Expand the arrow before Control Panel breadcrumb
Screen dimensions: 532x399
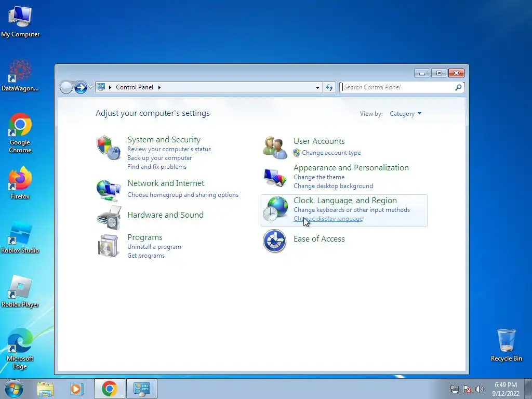click(110, 87)
